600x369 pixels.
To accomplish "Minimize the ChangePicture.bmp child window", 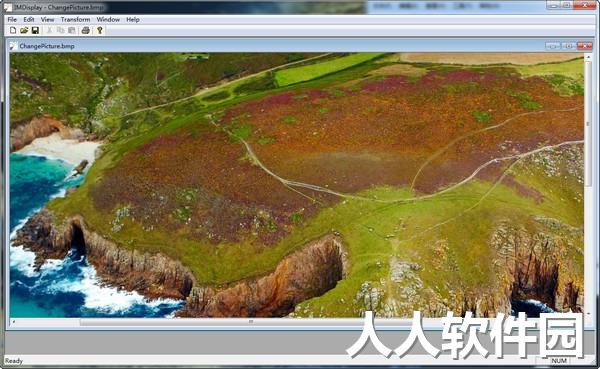I will click(x=553, y=46).
